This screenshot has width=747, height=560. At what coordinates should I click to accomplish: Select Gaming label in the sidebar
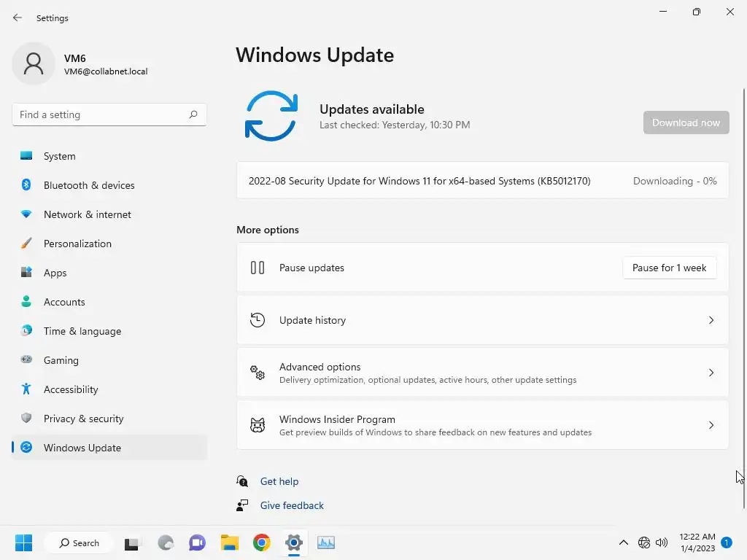click(61, 360)
